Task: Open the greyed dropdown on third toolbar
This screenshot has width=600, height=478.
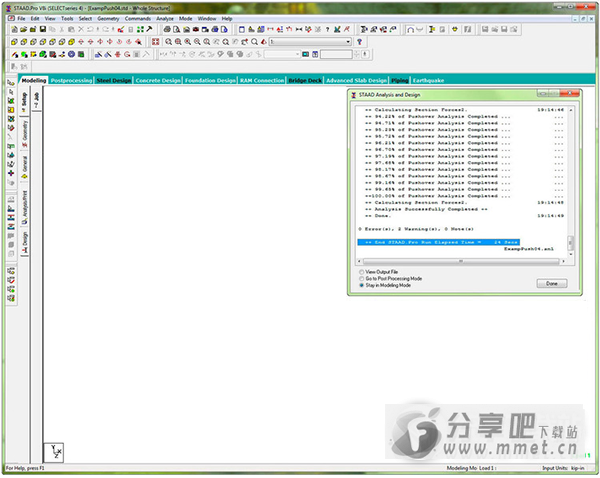Action: point(282,54)
